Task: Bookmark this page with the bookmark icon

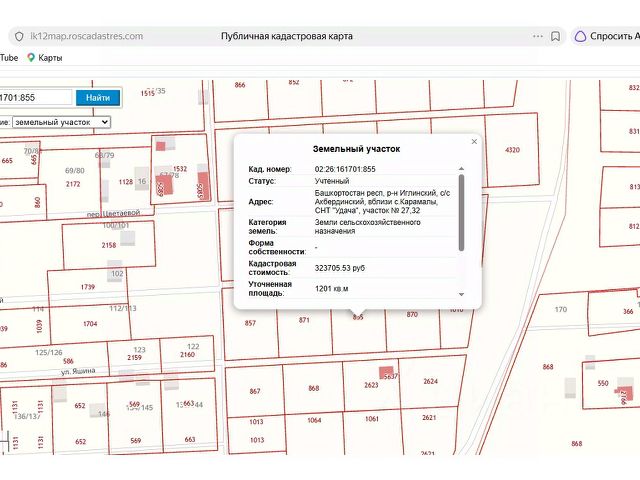Action: [555, 36]
